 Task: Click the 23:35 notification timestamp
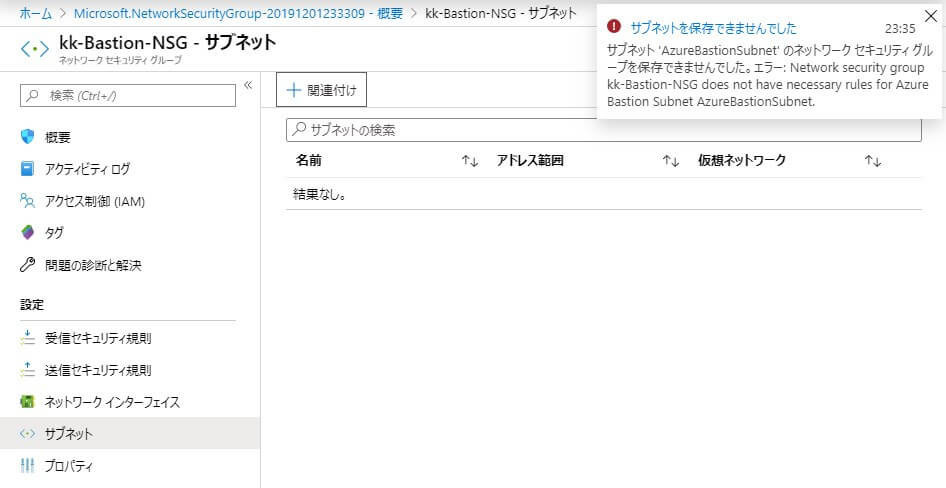(900, 28)
